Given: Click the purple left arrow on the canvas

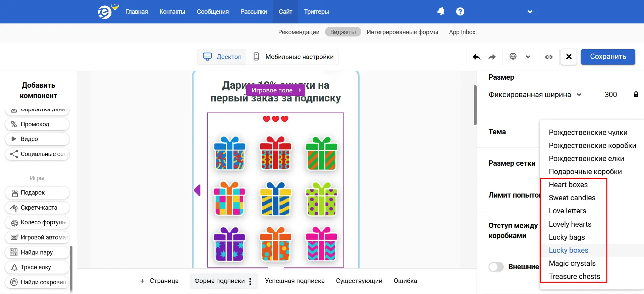Looking at the screenshot, I should click(x=197, y=190).
